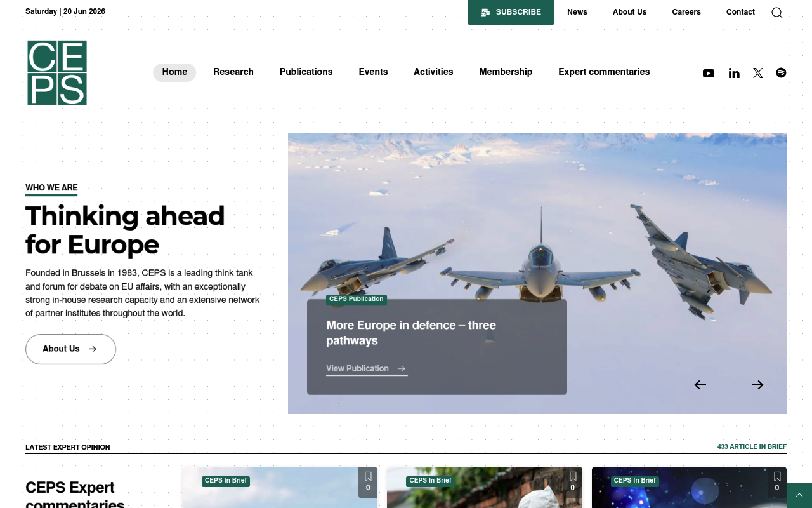The image size is (812, 508).
Task: Open the Expert commentaries menu
Action: point(604,72)
